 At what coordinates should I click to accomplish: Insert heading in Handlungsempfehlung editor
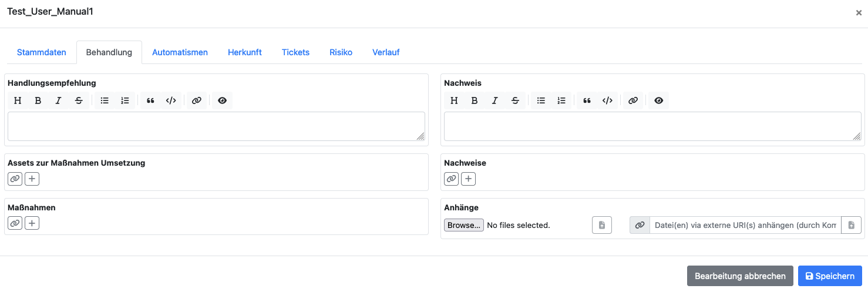18,100
